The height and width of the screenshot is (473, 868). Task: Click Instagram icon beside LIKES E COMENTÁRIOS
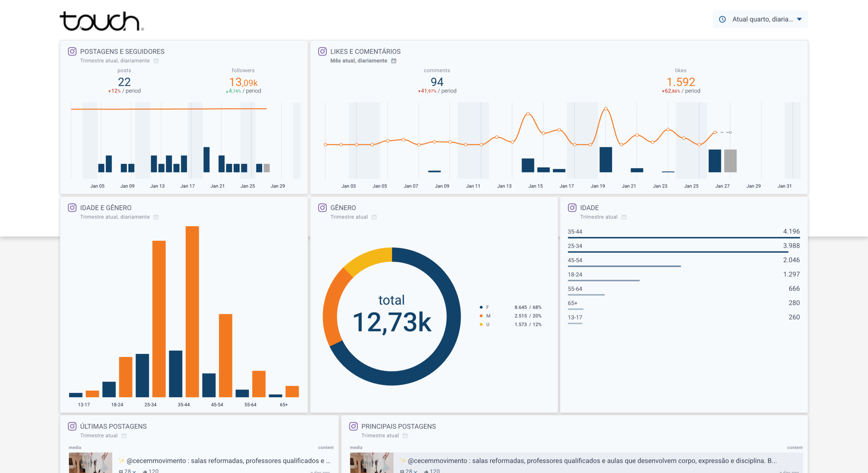(322, 52)
